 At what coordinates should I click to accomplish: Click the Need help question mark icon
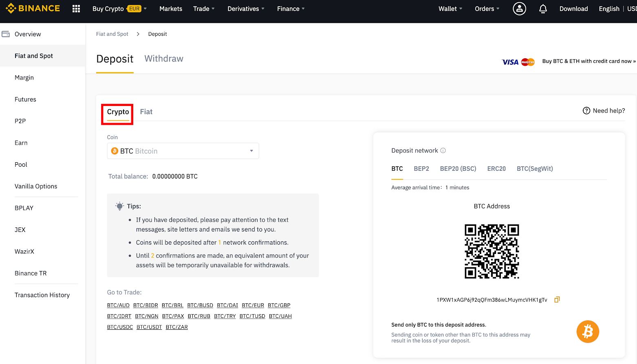pyautogui.click(x=586, y=110)
